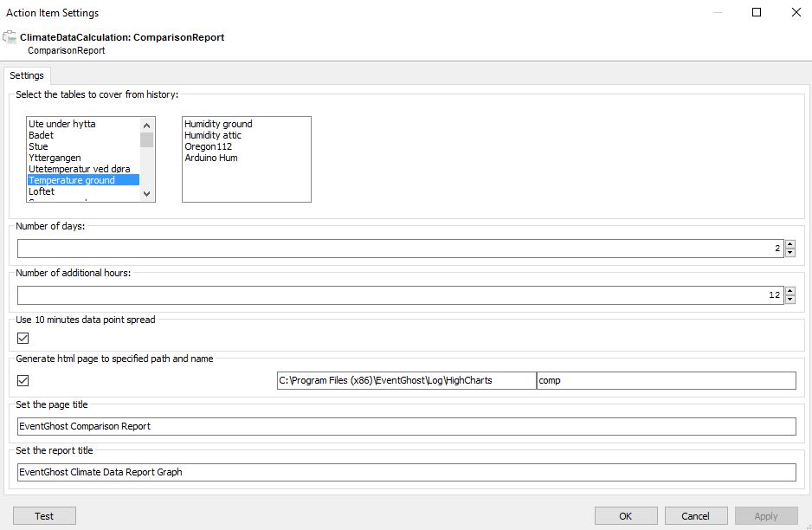Increase additional hours with up spinner
This screenshot has height=530, width=812.
coord(790,291)
